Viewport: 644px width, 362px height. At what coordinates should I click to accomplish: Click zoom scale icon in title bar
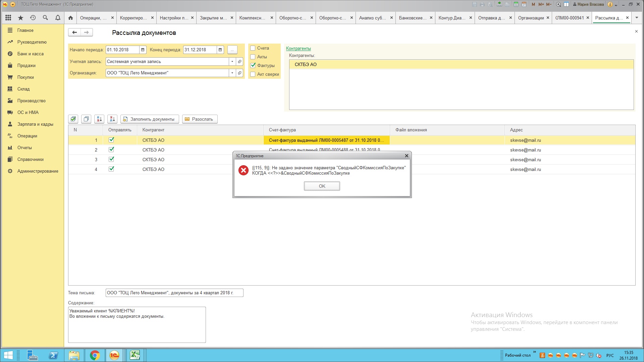558,4
